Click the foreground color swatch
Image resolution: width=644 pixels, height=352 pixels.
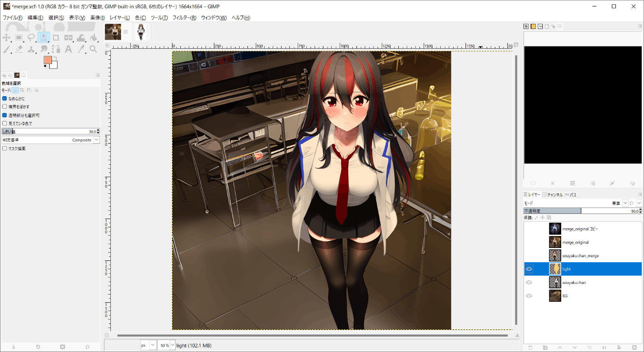[47, 60]
